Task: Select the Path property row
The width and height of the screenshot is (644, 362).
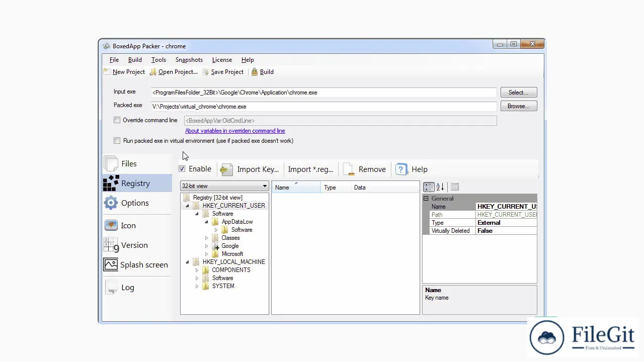Action: point(480,215)
